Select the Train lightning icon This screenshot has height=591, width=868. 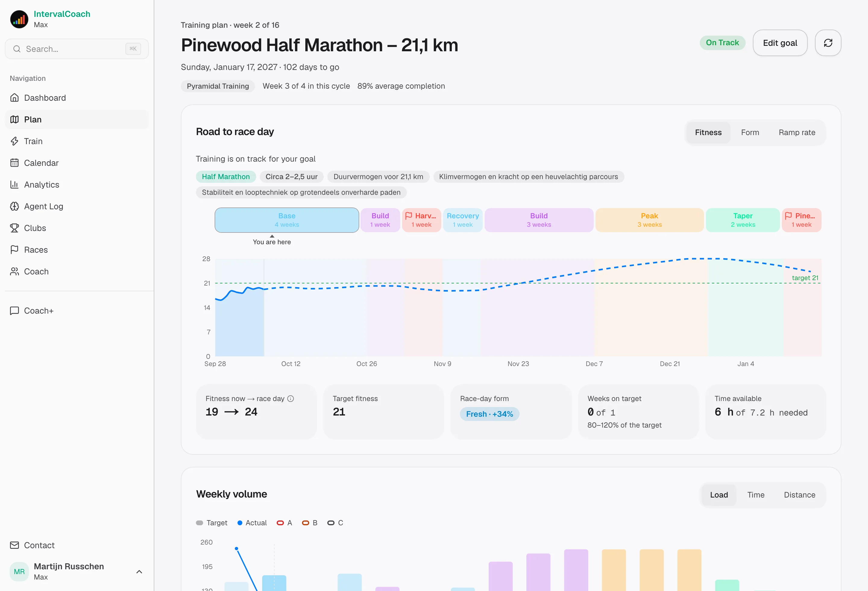14,141
